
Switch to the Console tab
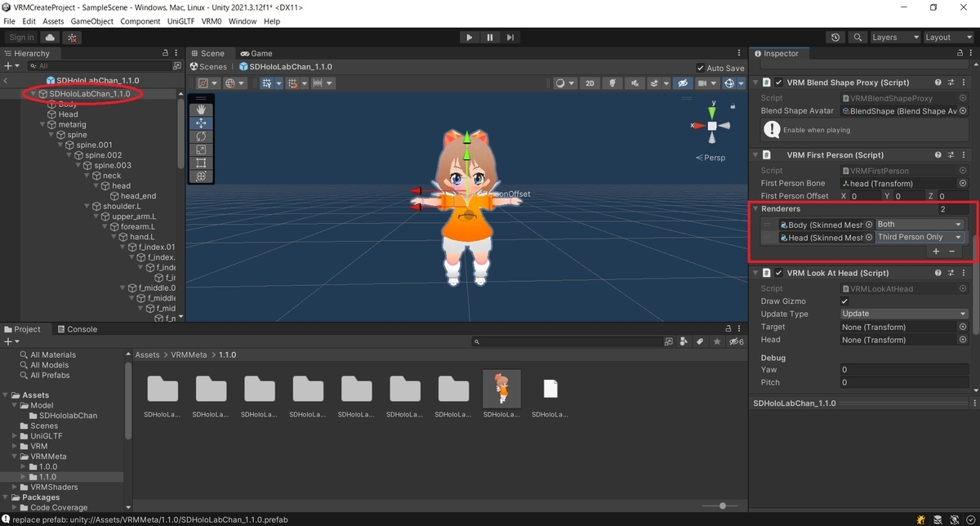[76, 329]
